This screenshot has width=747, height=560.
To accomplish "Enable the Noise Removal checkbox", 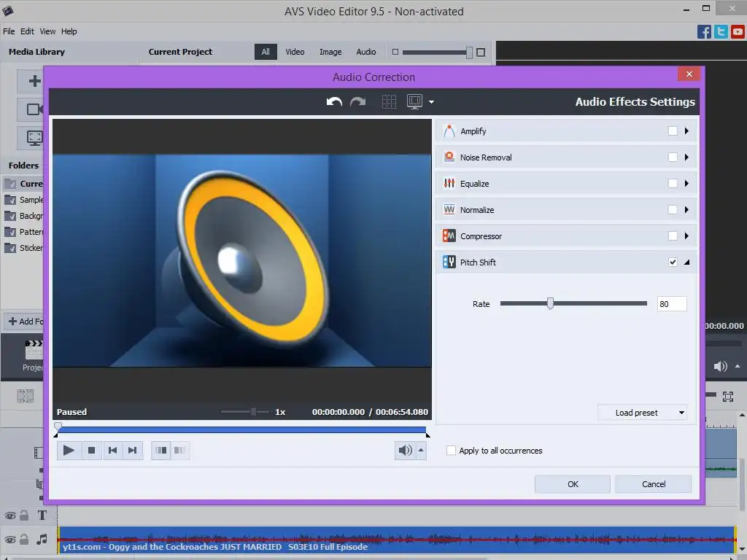I will (672, 157).
